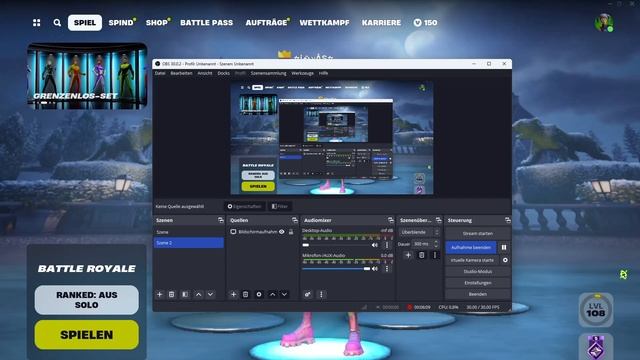This screenshot has height=360, width=640.
Task: Open the Bearbeiten menu
Action: coord(181,73)
